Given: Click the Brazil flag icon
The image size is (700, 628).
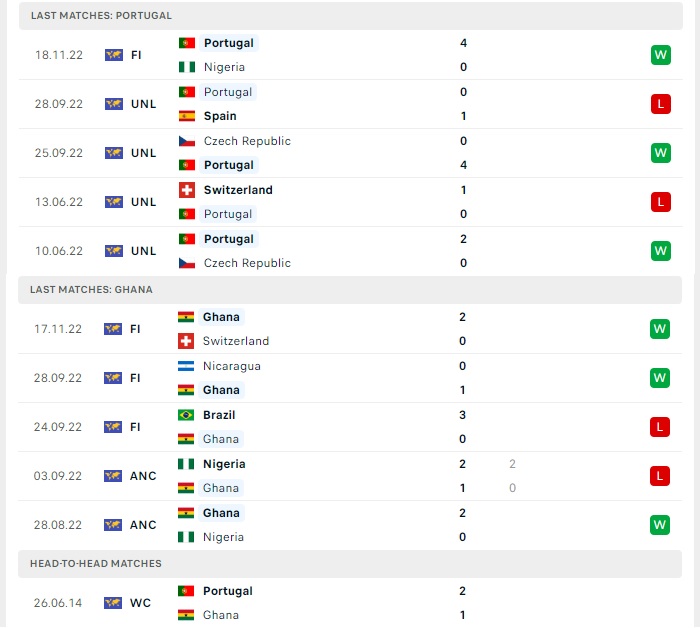Looking at the screenshot, I should (186, 415).
